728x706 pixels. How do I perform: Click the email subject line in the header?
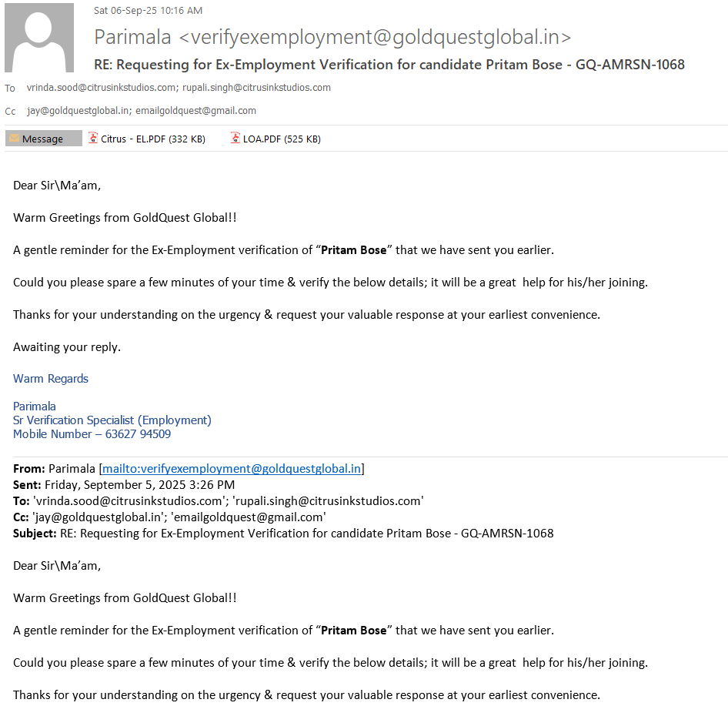coord(389,64)
